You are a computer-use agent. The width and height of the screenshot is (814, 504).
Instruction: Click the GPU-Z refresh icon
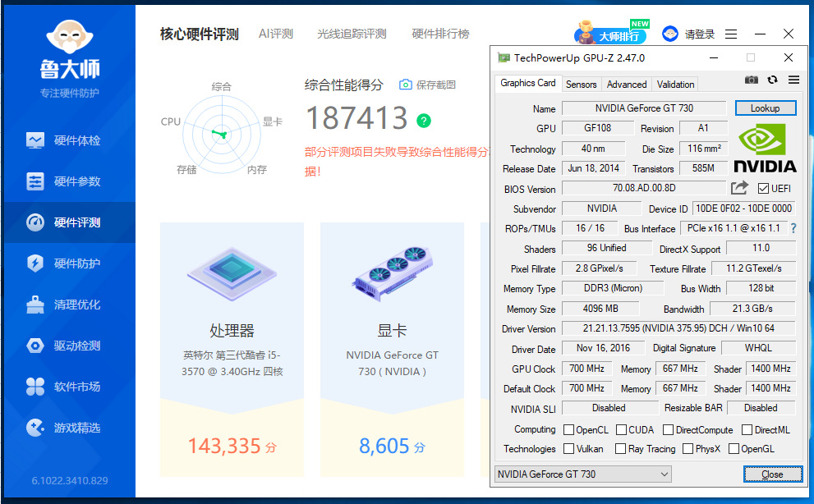click(772, 80)
